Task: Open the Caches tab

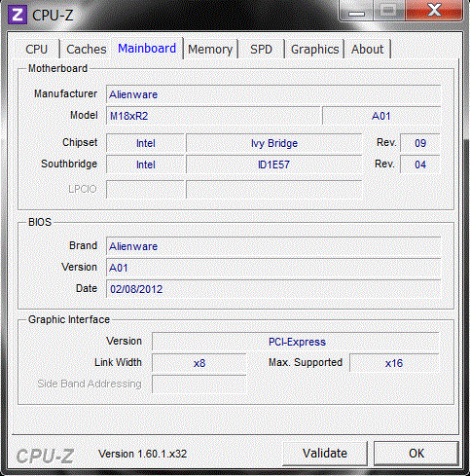Action: coord(87,50)
